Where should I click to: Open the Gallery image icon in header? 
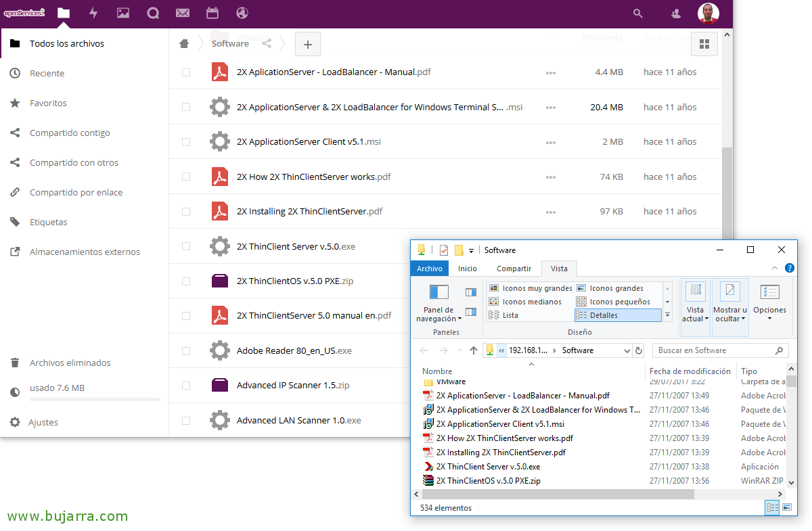click(122, 13)
